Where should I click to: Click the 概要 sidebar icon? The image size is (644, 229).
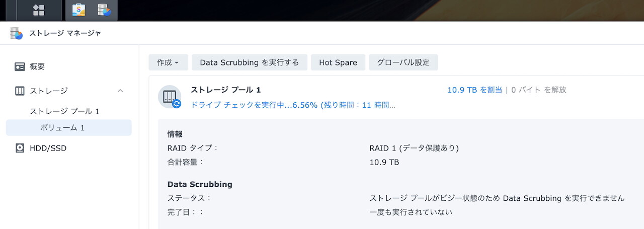pos(20,66)
